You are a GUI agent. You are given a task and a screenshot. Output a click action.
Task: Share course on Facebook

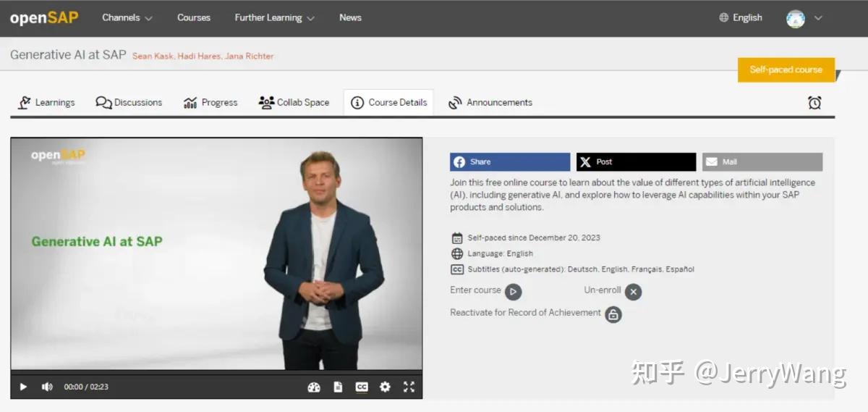(510, 162)
